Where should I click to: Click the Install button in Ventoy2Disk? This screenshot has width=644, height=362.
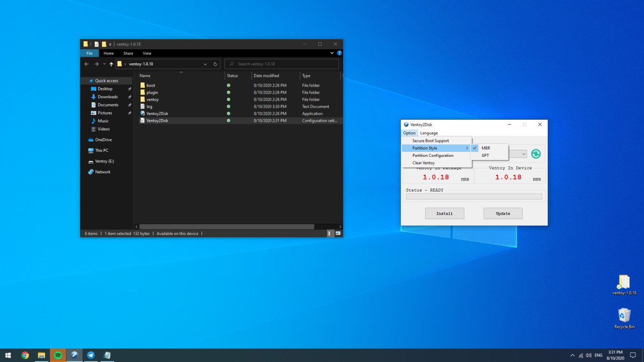(x=444, y=214)
